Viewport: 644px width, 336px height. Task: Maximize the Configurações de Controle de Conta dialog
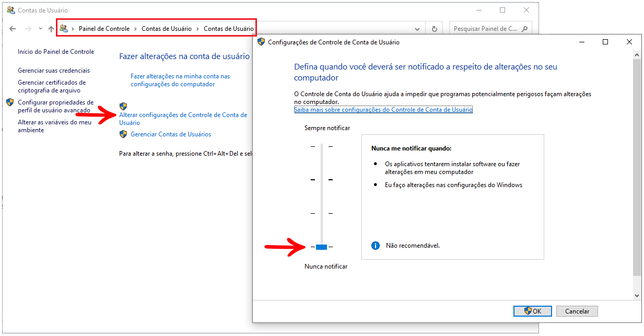click(605, 42)
